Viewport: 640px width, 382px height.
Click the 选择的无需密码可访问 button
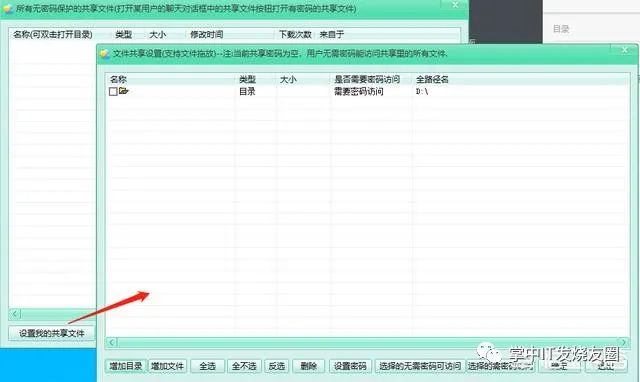tap(420, 366)
